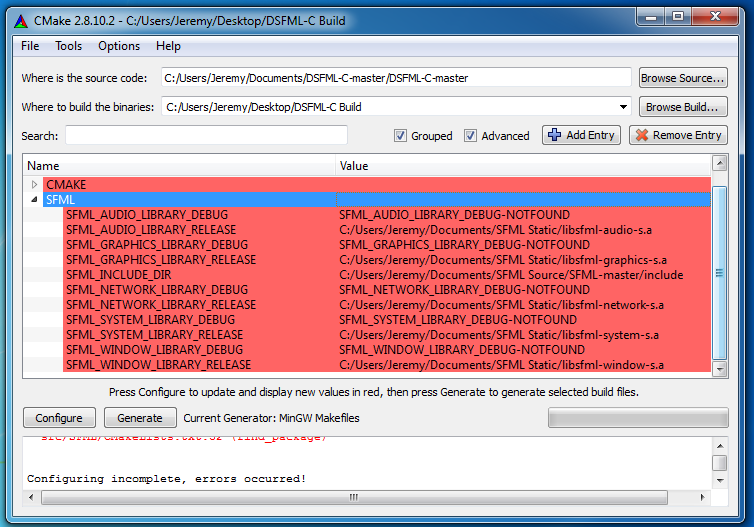Click the 'Configuring incomplete, errors occurred!' log line

(x=166, y=479)
